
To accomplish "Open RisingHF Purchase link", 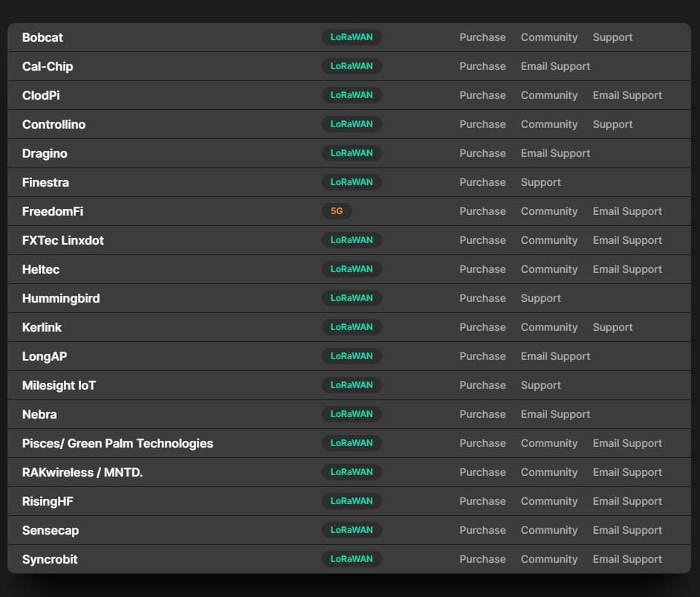I will [x=482, y=502].
